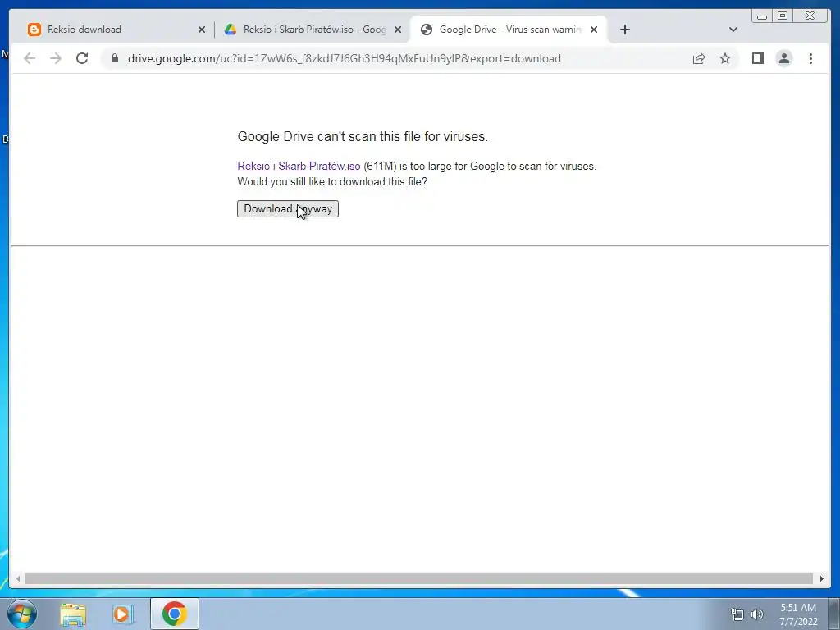The image size is (840, 630).
Task: Share this page icon
Action: pyautogui.click(x=699, y=58)
